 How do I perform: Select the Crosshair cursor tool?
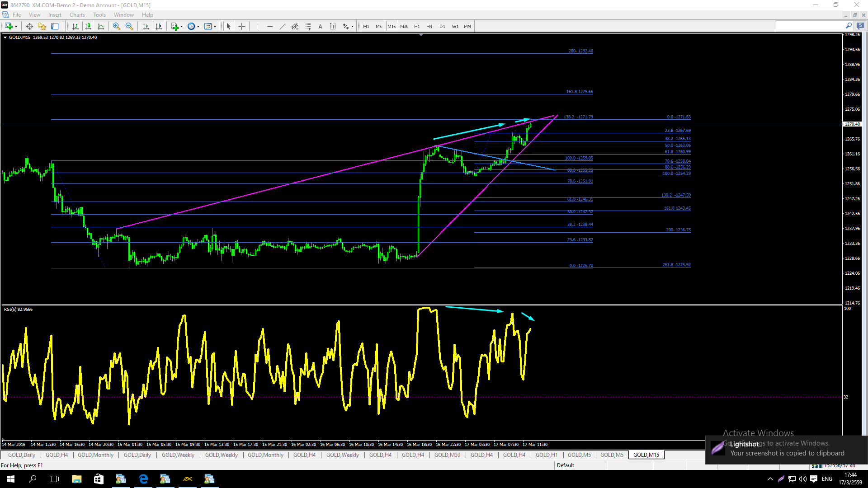pos(242,26)
